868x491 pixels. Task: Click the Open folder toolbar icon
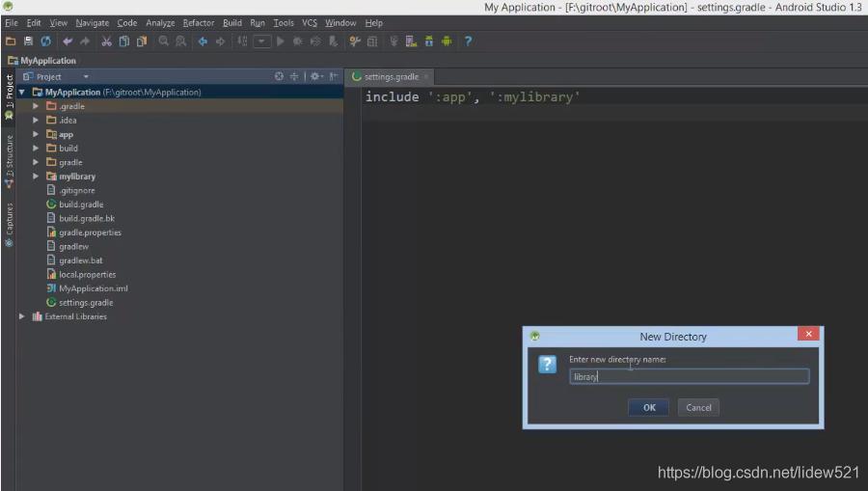click(x=11, y=41)
